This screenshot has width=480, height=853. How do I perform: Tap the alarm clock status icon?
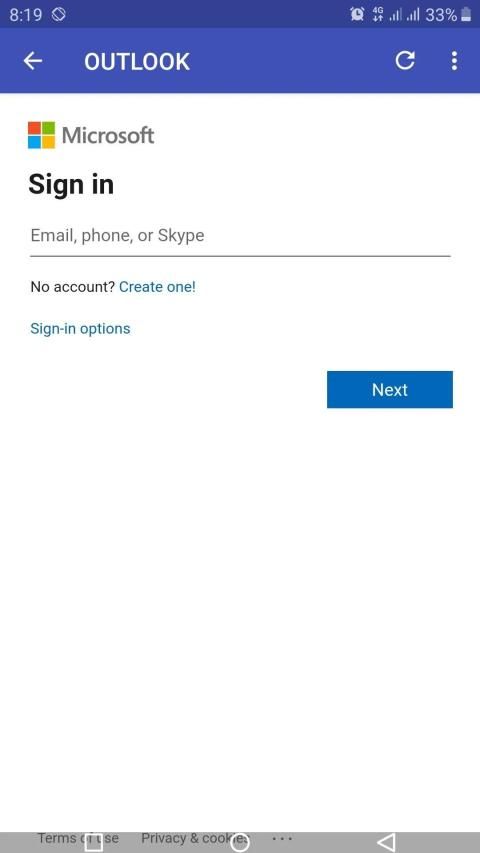click(x=357, y=15)
